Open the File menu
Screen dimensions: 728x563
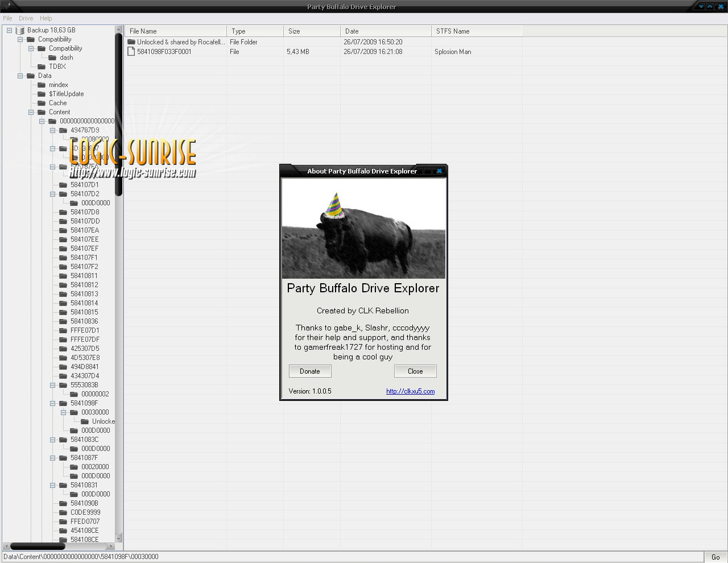[x=7, y=18]
